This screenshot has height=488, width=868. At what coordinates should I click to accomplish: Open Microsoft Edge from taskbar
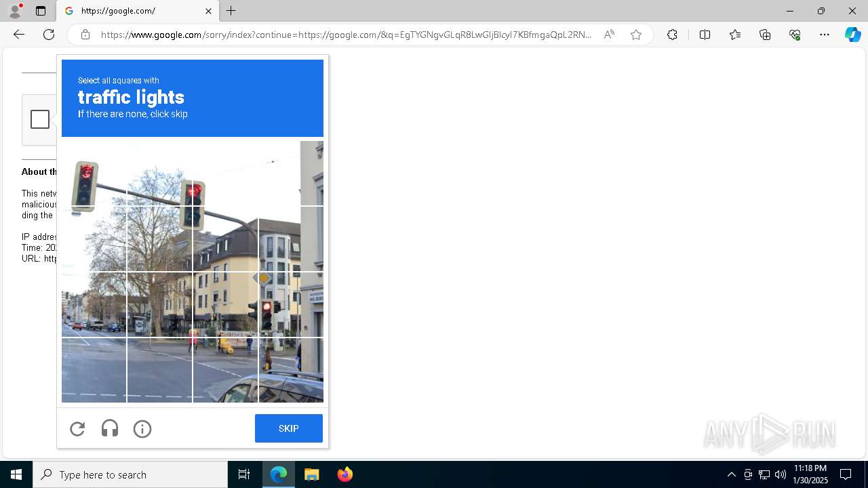click(x=279, y=474)
